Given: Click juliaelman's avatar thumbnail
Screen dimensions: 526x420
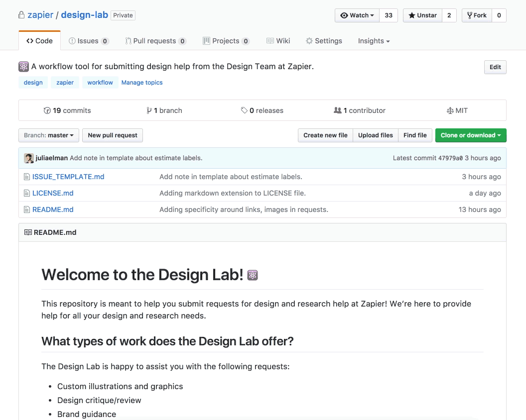Looking at the screenshot, I should coord(29,158).
